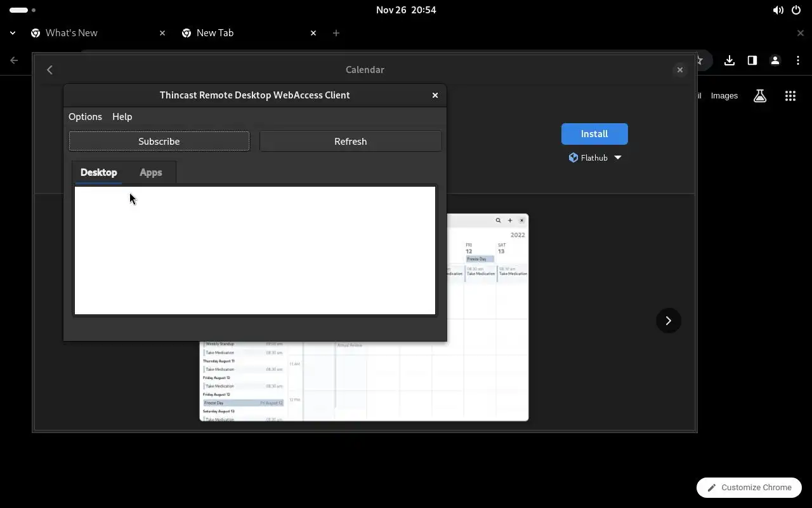Toggle Chrome side panel

(x=752, y=60)
